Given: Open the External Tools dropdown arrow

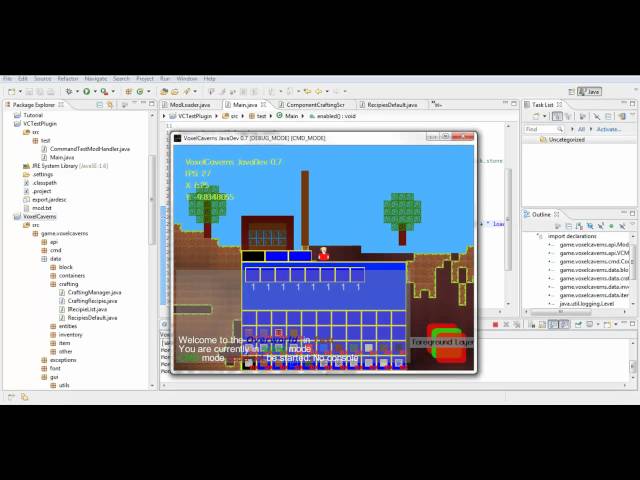Looking at the screenshot, I should [x=113, y=92].
